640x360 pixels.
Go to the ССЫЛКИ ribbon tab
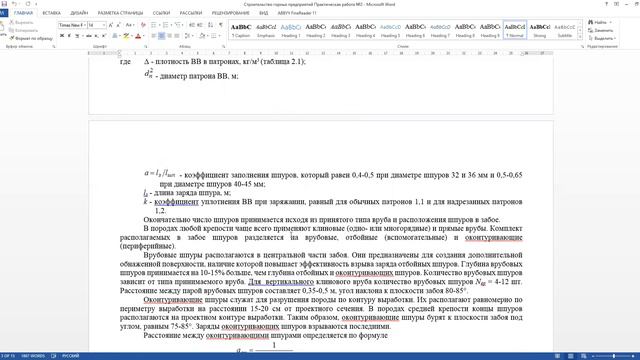(x=161, y=13)
